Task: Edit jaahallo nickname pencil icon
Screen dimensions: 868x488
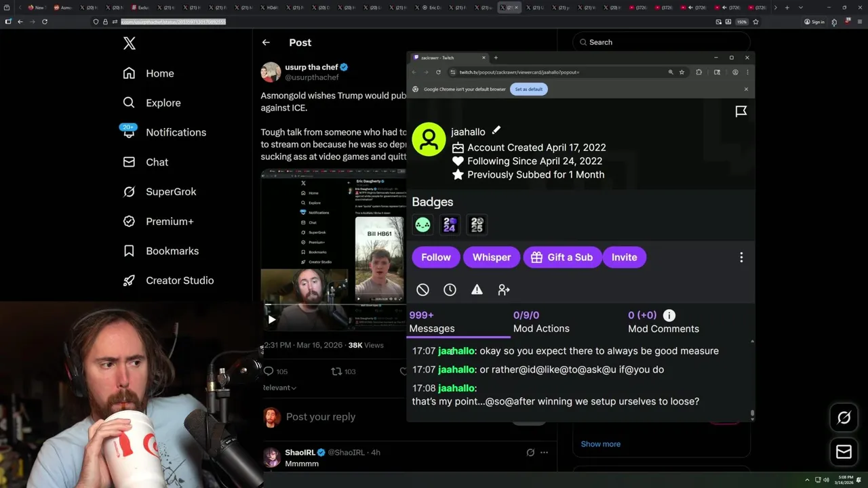Action: [x=496, y=131]
